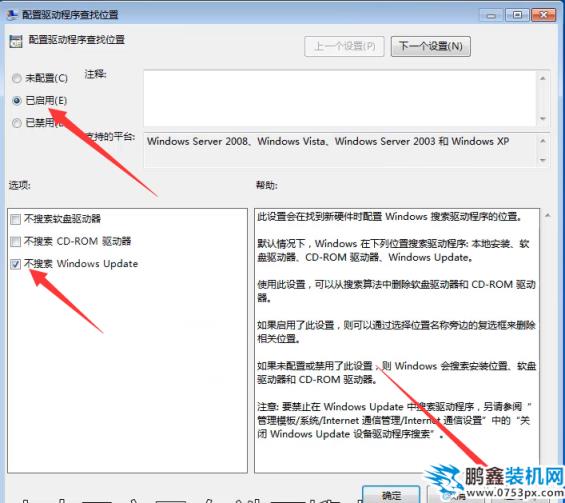Click the comment box scroll down arrow
This screenshot has height=503, width=565.
[x=543, y=119]
